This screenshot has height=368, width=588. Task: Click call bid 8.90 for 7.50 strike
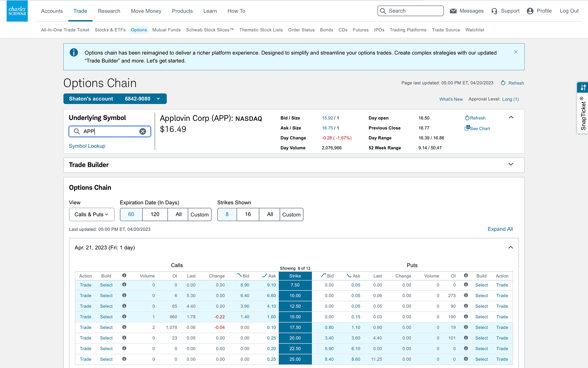click(245, 285)
